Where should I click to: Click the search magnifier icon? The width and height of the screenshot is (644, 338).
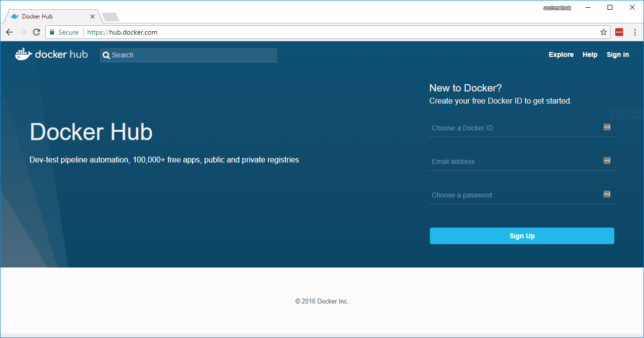pos(106,55)
